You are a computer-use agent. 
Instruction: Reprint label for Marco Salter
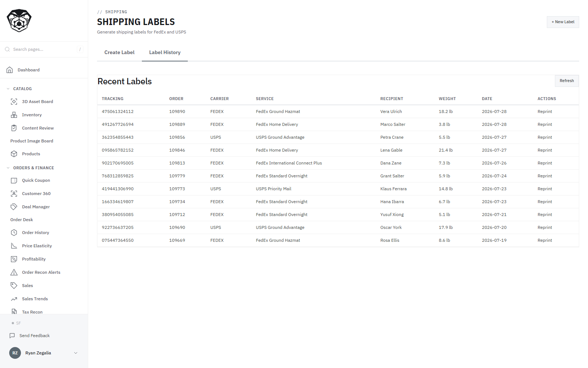pos(545,124)
